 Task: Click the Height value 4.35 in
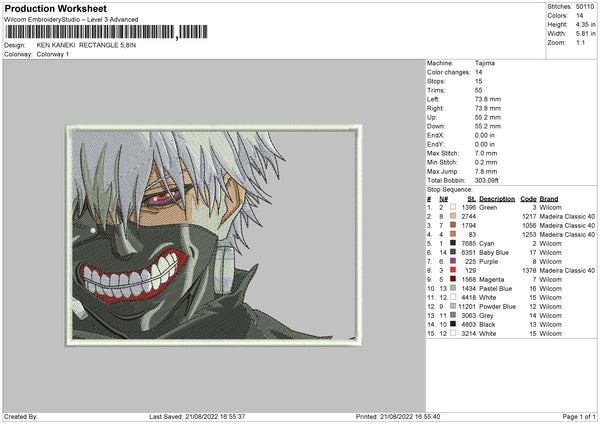coord(585,24)
